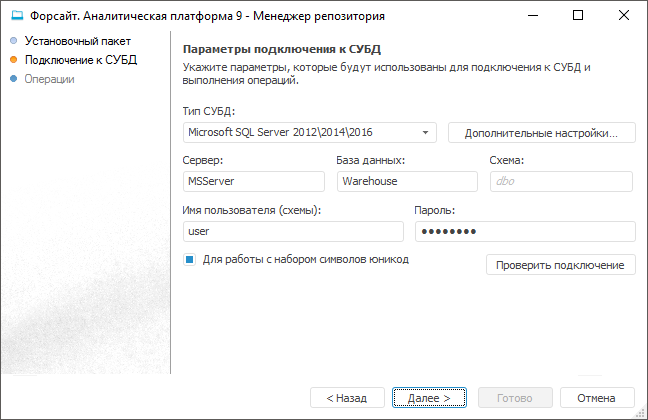Click the Foresight app icon in title bar
The image size is (648, 420).
[x=16, y=16]
